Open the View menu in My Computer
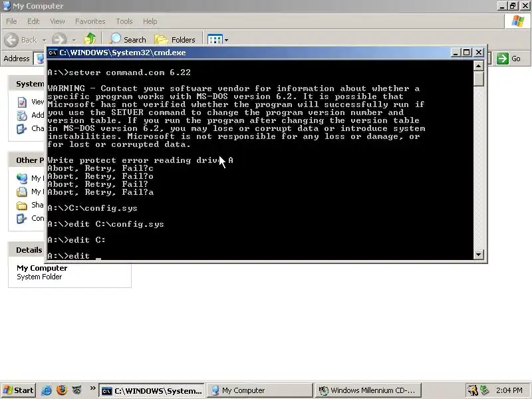Image resolution: width=532 pixels, height=399 pixels. click(x=57, y=21)
